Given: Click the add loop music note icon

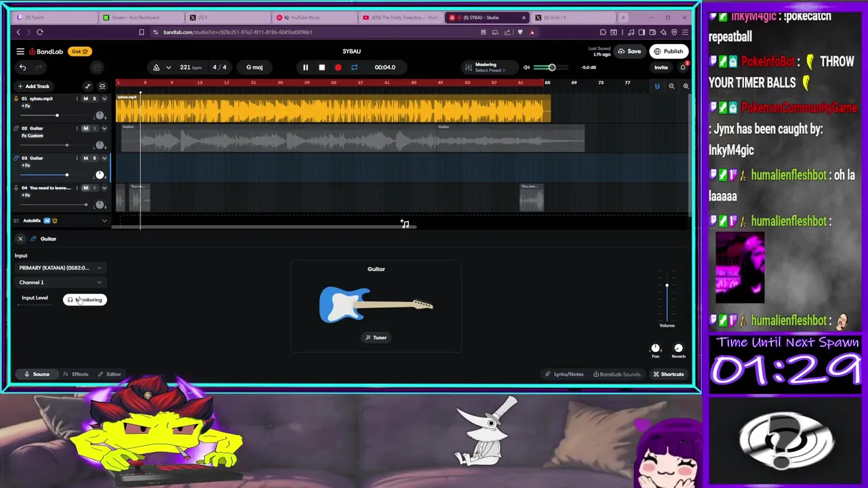Looking at the screenshot, I should tap(405, 224).
